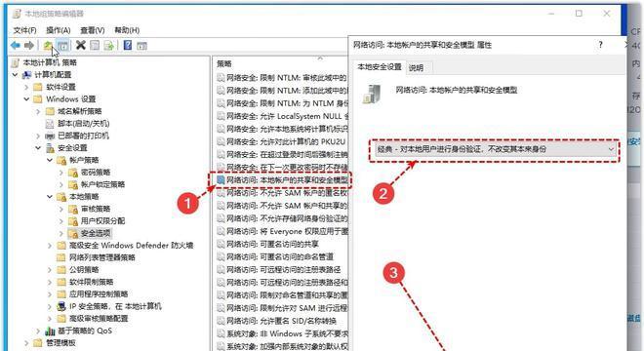Select 网络访问: 本地帐户的共享和安全模型 policy
This screenshot has width=644, height=351.
tap(283, 179)
